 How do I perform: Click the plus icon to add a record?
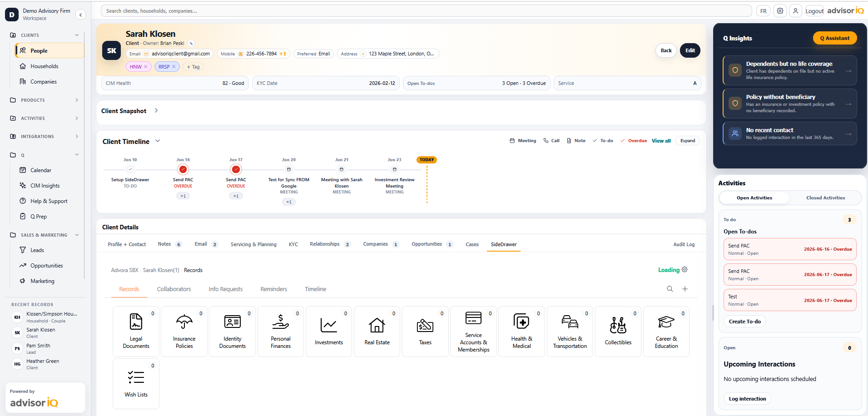[685, 289]
